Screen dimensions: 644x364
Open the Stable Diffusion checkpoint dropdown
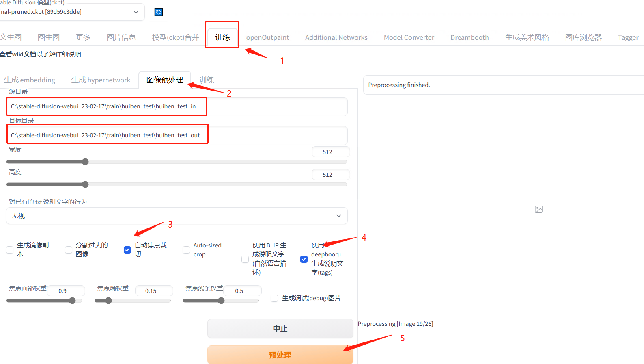click(71, 12)
